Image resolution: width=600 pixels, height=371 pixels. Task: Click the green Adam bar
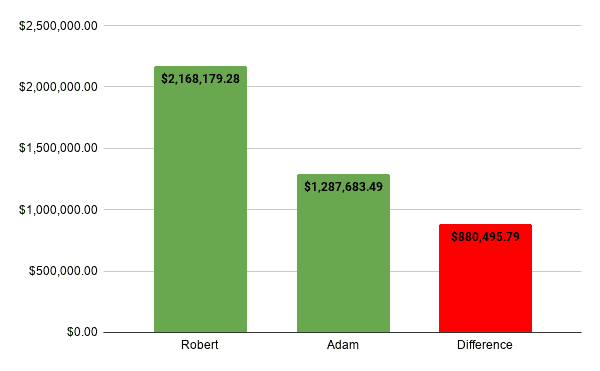[343, 253]
